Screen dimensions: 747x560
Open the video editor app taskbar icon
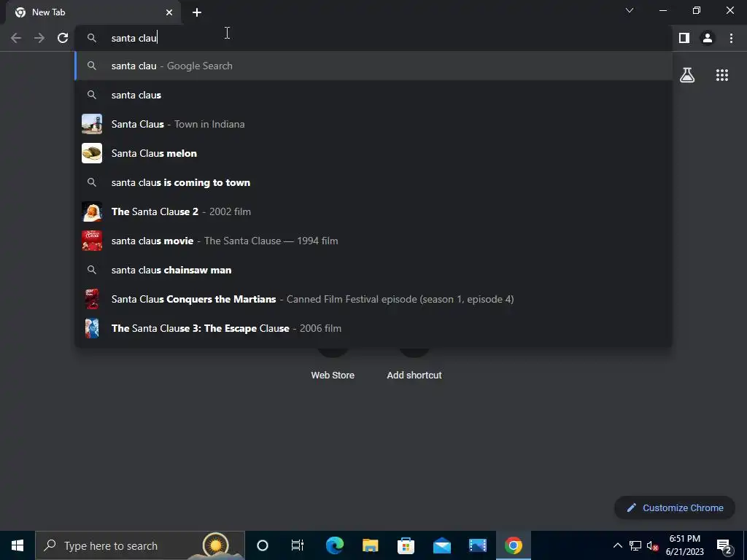point(477,545)
